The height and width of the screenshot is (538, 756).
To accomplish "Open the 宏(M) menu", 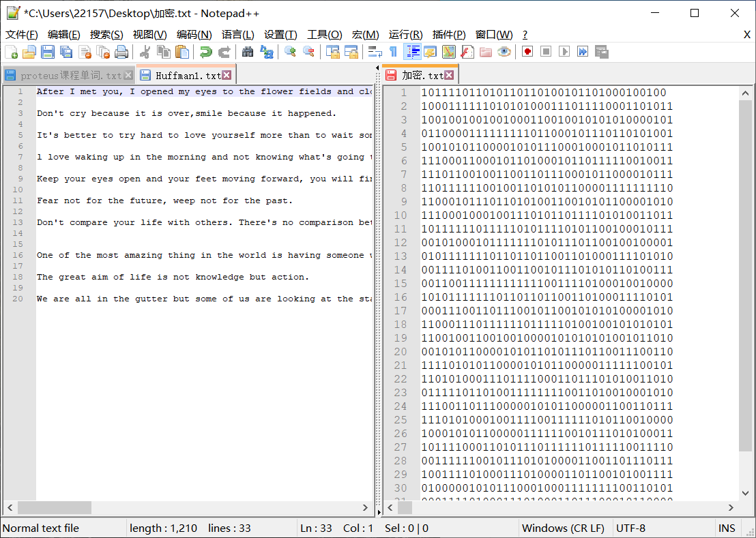I will pos(365,35).
